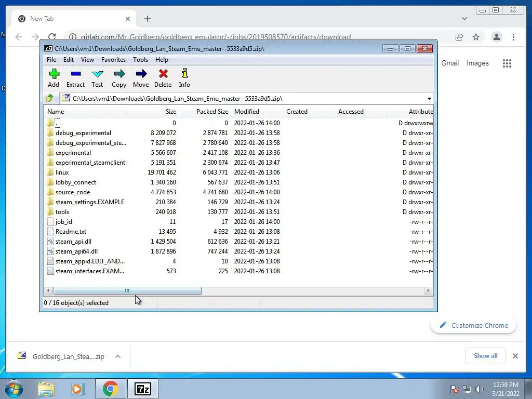This screenshot has height=399, width=532.
Task: Open the File menu
Action: pos(51,60)
